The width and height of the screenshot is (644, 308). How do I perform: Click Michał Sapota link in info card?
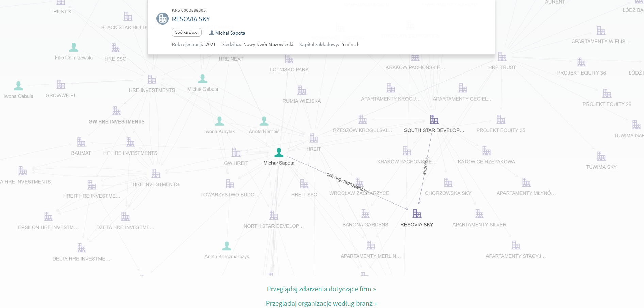(230, 33)
